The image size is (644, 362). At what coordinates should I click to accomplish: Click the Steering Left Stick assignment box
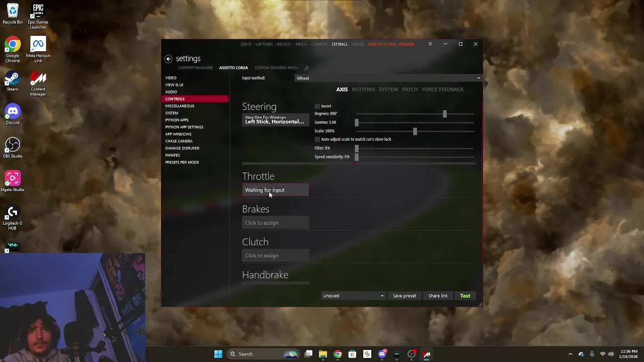276,120
